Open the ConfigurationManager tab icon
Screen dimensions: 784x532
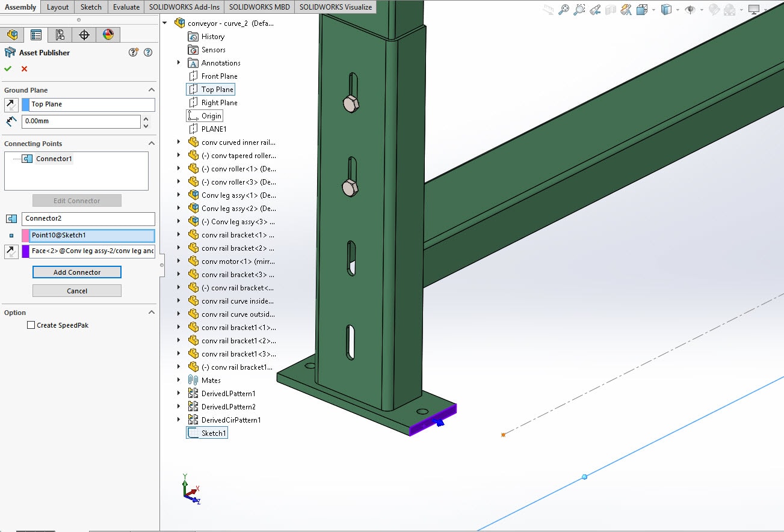pos(60,35)
